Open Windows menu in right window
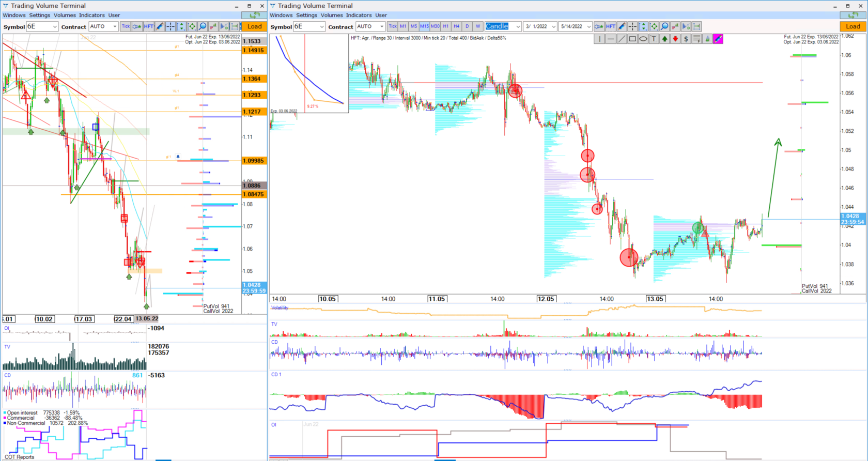Screen dimensions: 868x461 (281, 15)
